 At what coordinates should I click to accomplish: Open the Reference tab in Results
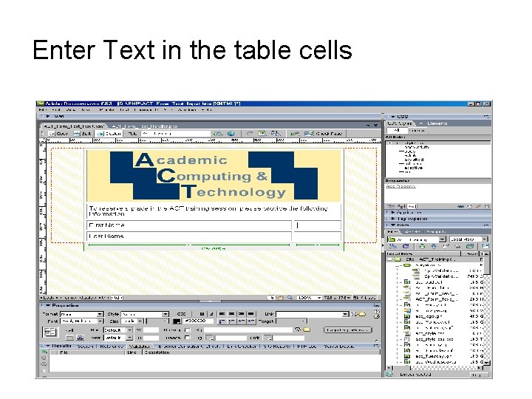111,347
